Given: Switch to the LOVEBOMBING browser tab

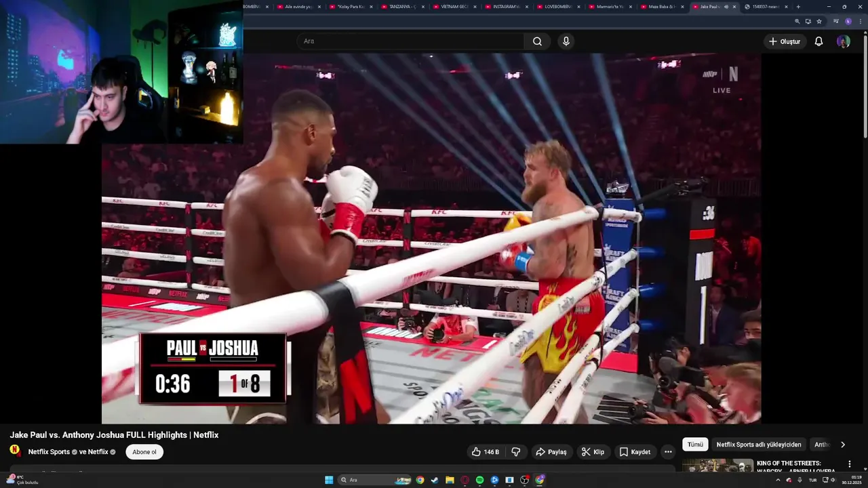Looking at the screenshot, I should (559, 7).
